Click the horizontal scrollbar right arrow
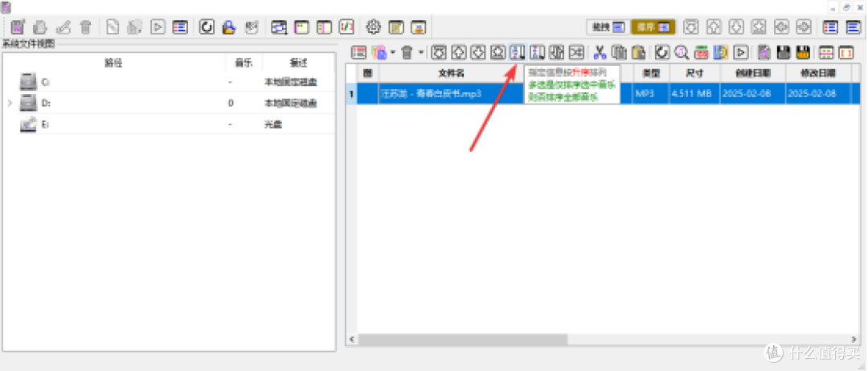This screenshot has width=868, height=371. (x=855, y=338)
